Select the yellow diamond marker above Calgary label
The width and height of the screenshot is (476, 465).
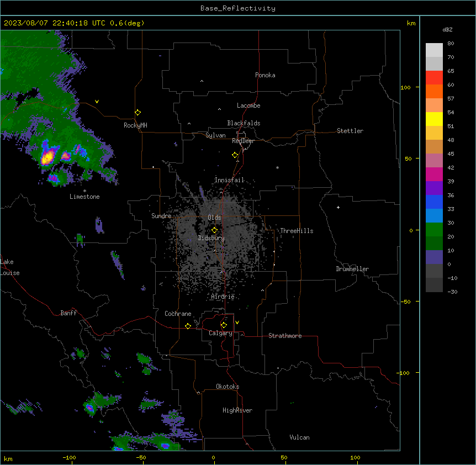(224, 325)
